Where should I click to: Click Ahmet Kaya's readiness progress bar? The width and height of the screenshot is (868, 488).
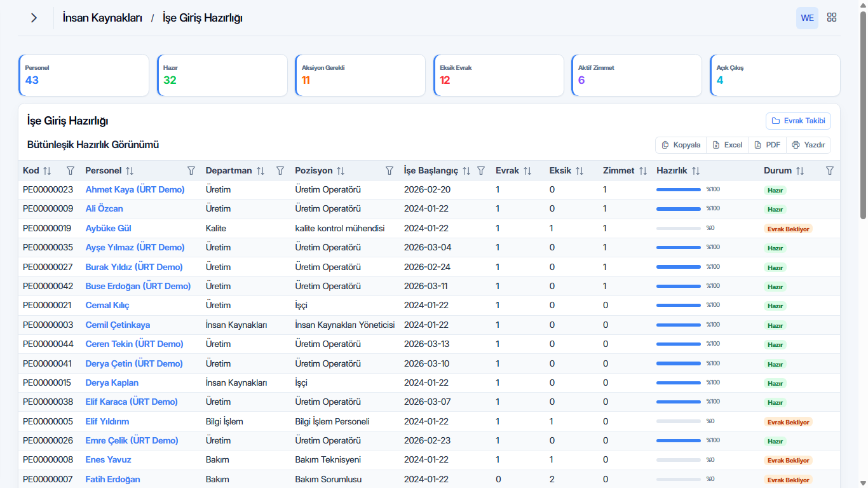click(x=679, y=189)
